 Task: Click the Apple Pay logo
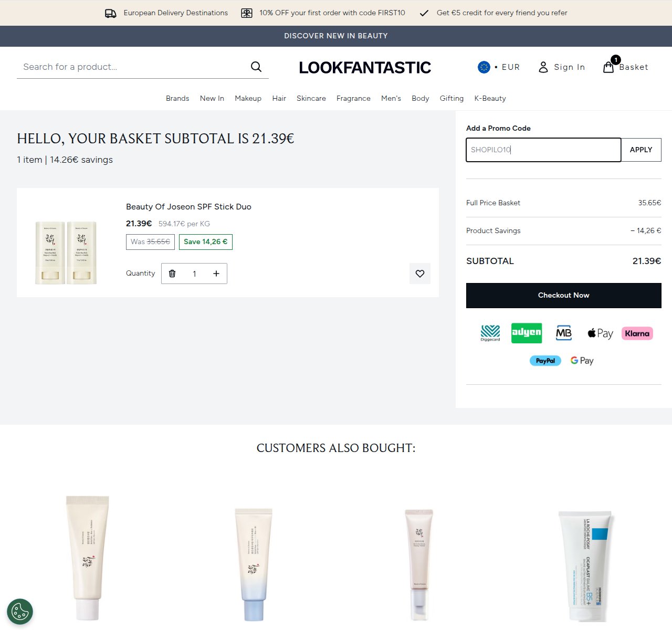(x=600, y=333)
